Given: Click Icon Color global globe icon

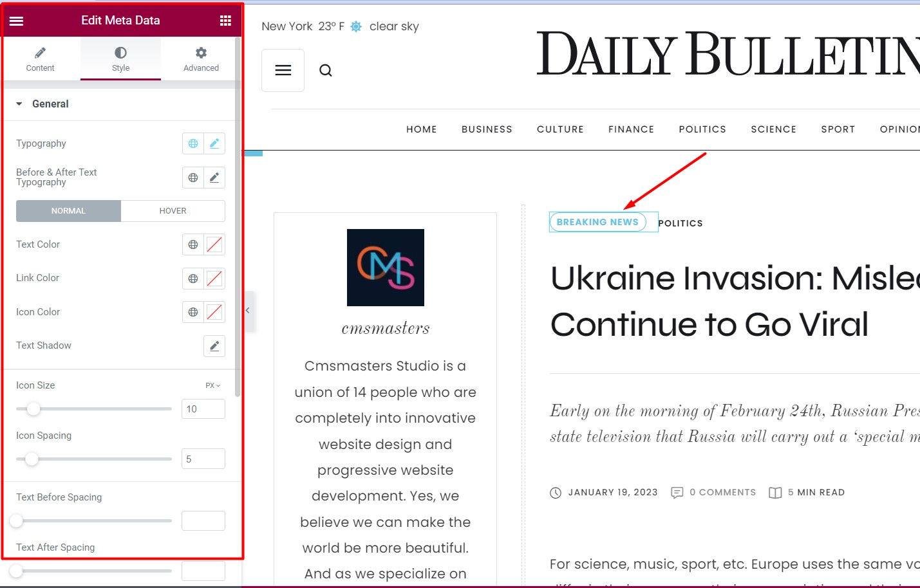Looking at the screenshot, I should coord(193,312).
